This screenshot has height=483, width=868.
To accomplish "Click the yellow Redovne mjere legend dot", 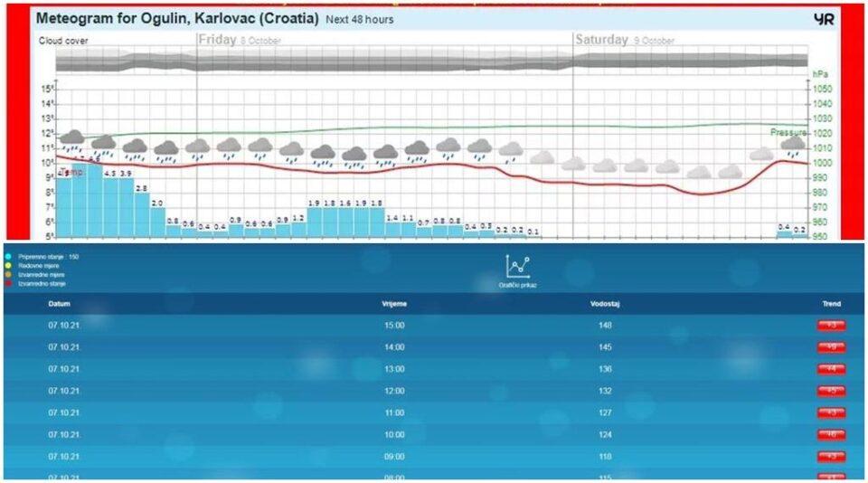I will tap(8, 265).
